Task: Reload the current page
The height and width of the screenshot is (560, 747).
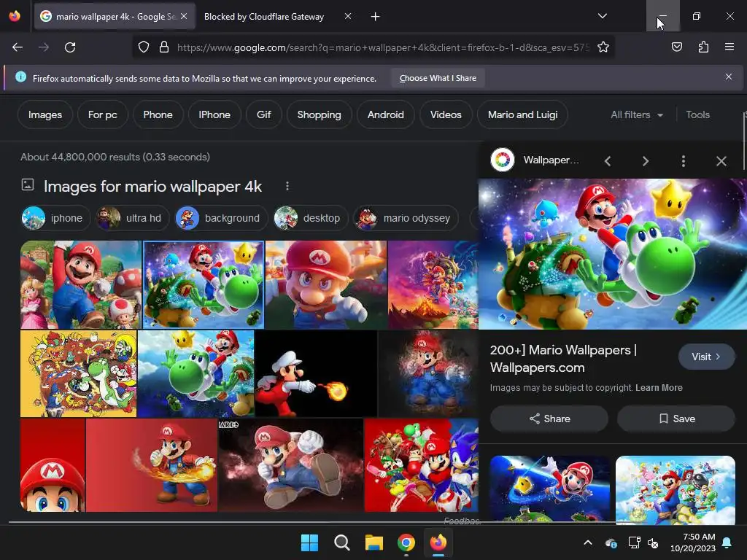Action: point(70,47)
